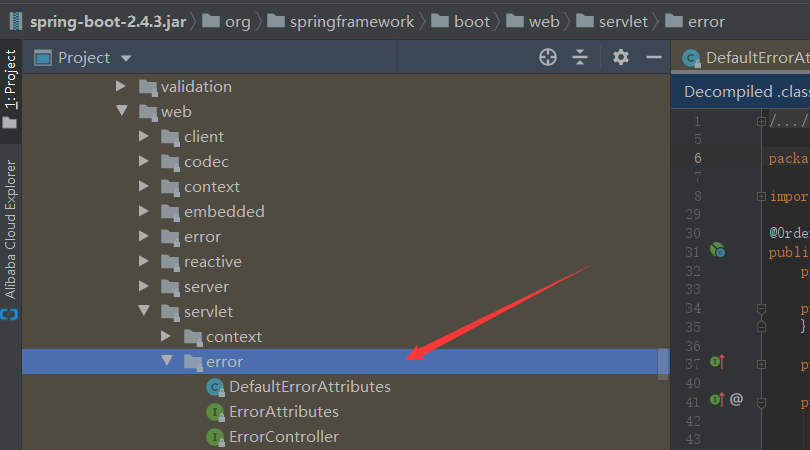Select the reactive package
Image resolution: width=810 pixels, height=450 pixels.
tap(213, 261)
